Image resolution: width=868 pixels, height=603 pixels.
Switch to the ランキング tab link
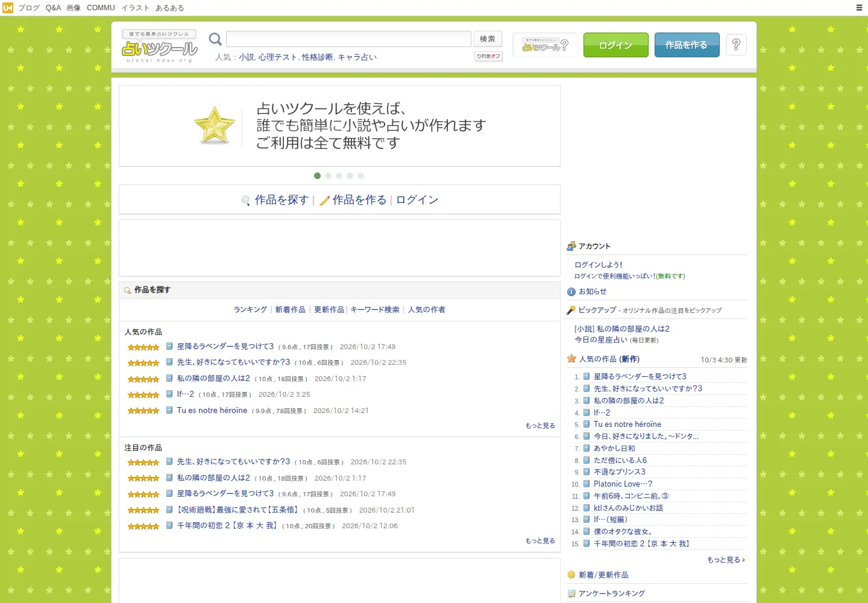(x=250, y=309)
